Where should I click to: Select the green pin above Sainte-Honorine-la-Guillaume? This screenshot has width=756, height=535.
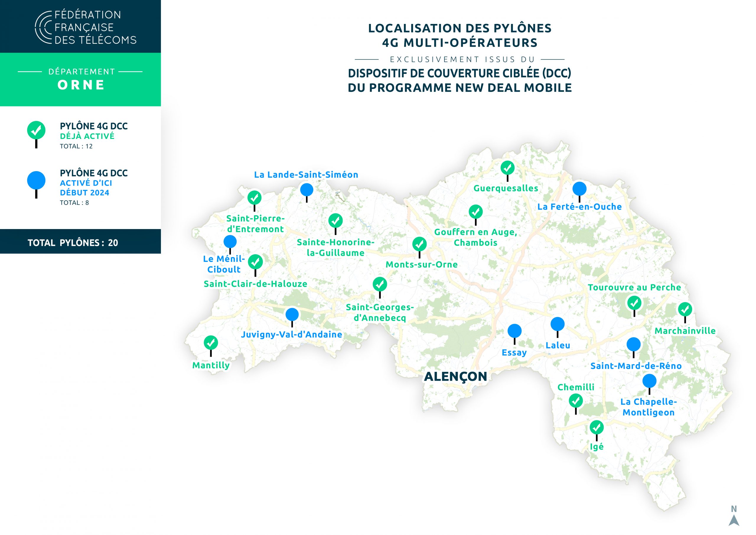[335, 223]
